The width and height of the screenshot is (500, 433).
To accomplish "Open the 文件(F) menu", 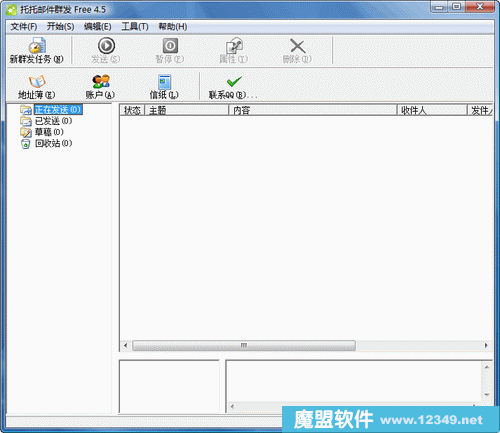I will (x=24, y=26).
